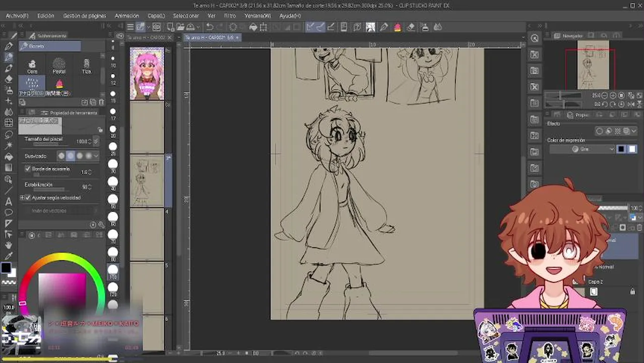644x363 pixels.
Task: Select the Auto select magic wand tool
Action: (x=9, y=145)
